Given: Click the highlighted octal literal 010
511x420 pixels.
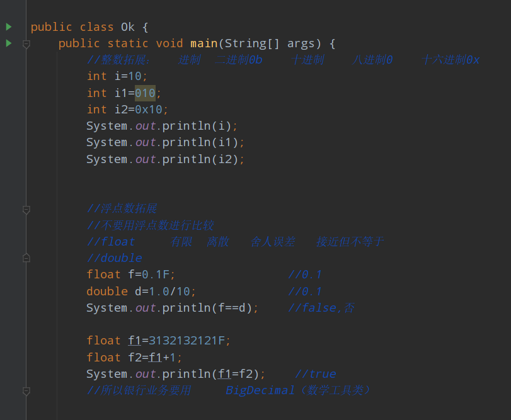Looking at the screenshot, I should tap(145, 93).
